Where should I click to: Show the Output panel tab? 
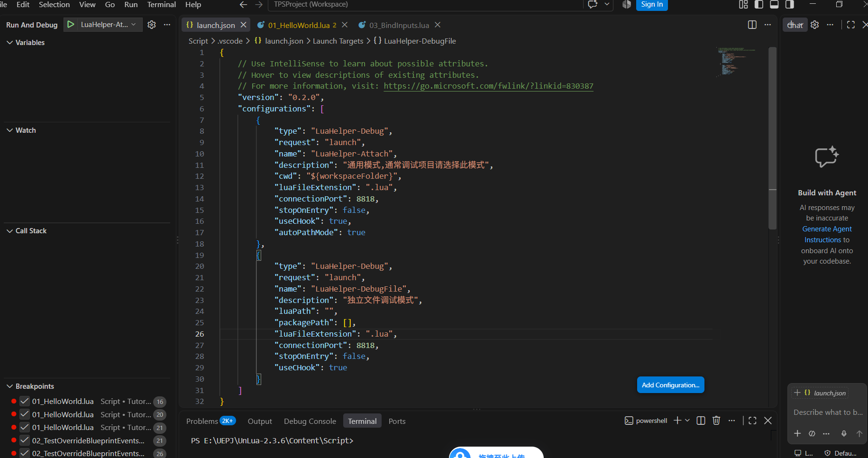(x=260, y=421)
